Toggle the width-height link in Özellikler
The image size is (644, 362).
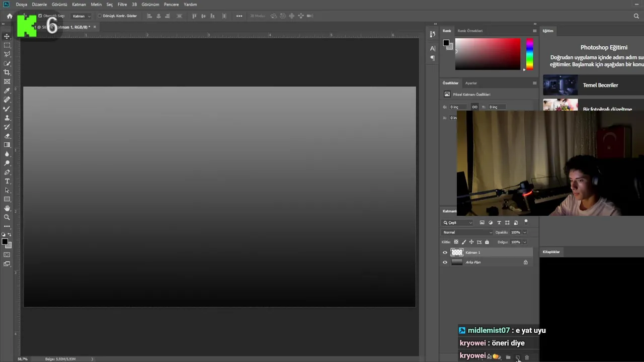click(x=474, y=107)
